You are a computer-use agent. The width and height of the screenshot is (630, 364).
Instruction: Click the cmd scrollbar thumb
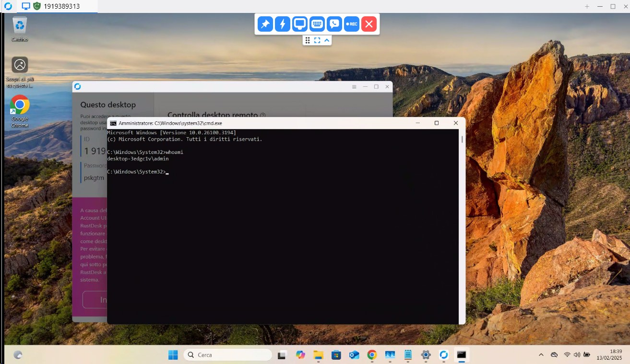tap(462, 140)
